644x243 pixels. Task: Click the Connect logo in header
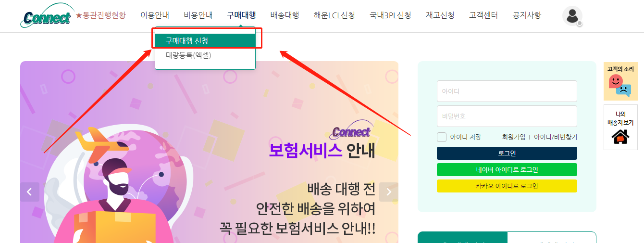coord(46,16)
